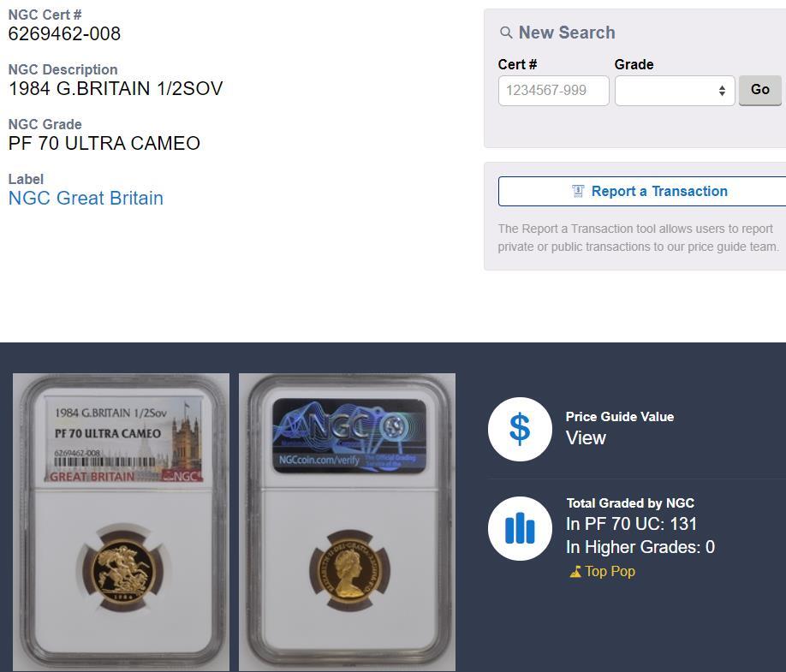Click the Grade dropdown arrows
Screen dimensions: 786x672
pyautogui.click(x=722, y=91)
